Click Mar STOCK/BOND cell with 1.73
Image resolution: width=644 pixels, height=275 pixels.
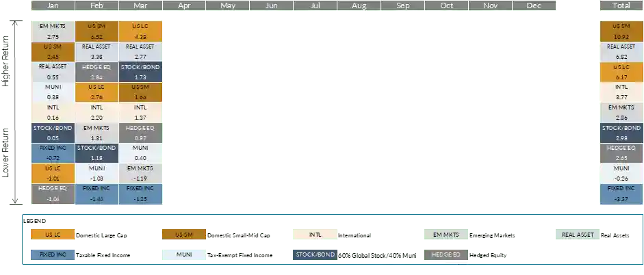point(140,72)
